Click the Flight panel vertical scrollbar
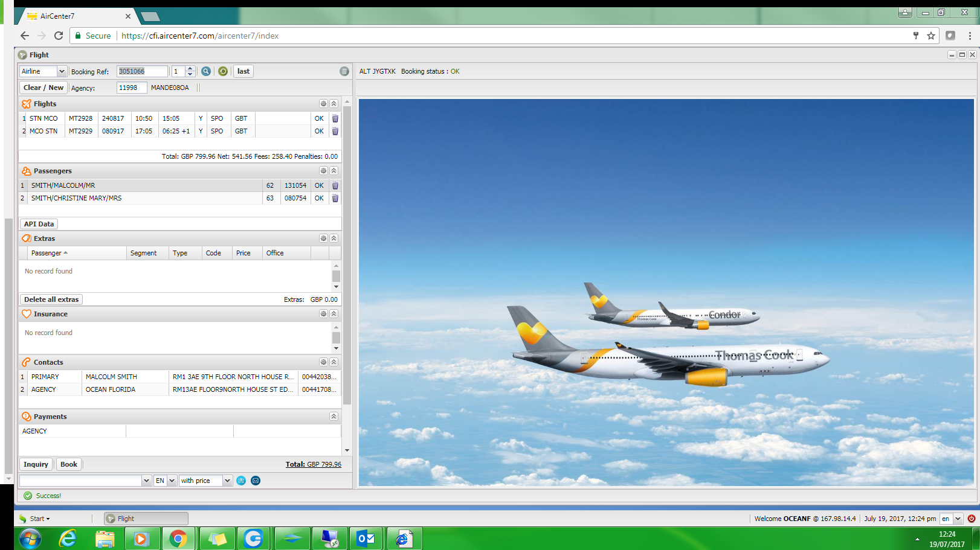 [347, 255]
